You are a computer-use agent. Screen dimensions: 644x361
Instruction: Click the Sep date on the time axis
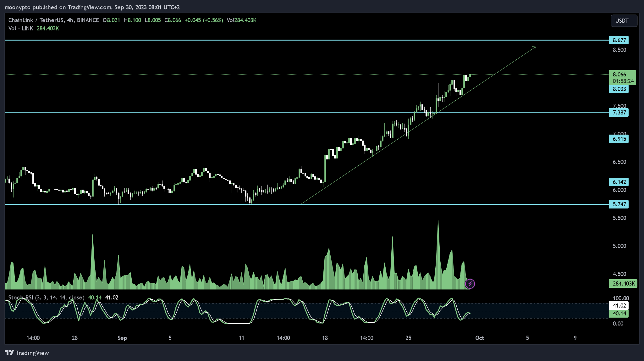(122, 338)
